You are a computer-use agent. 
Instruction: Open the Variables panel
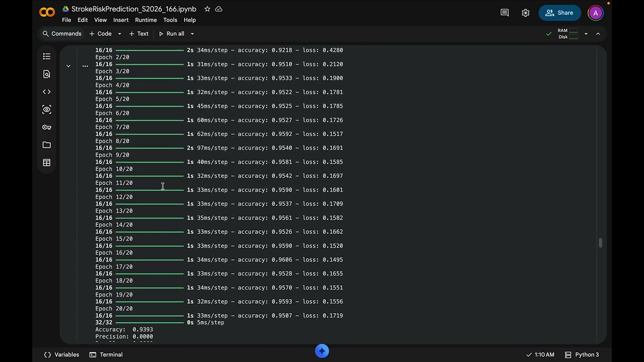61,354
